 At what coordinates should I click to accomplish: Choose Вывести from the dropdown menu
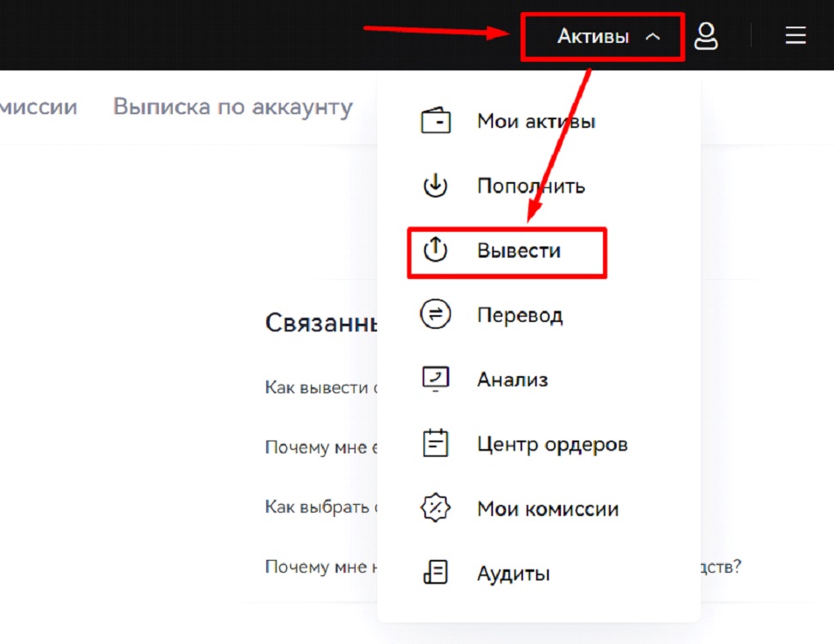[519, 250]
